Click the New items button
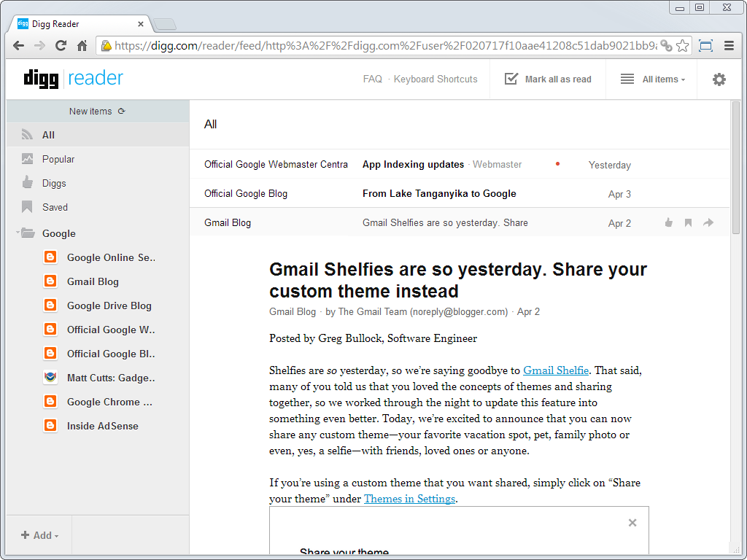Viewport: 747px width, 560px height. coord(98,111)
